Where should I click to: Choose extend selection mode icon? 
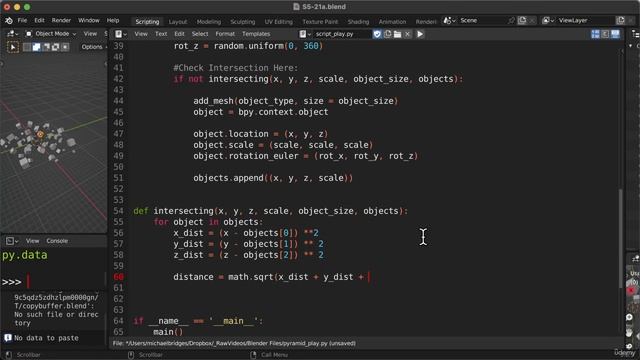(36, 47)
